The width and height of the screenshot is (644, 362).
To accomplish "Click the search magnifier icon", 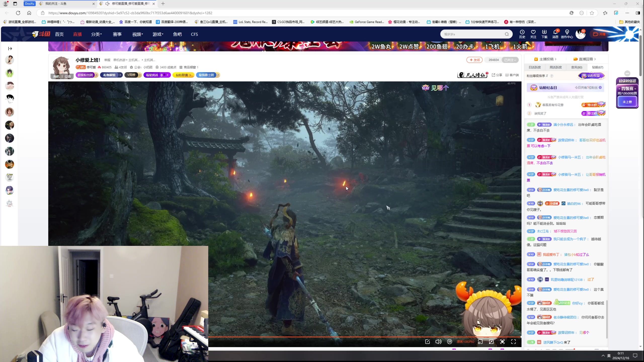I will [507, 34].
